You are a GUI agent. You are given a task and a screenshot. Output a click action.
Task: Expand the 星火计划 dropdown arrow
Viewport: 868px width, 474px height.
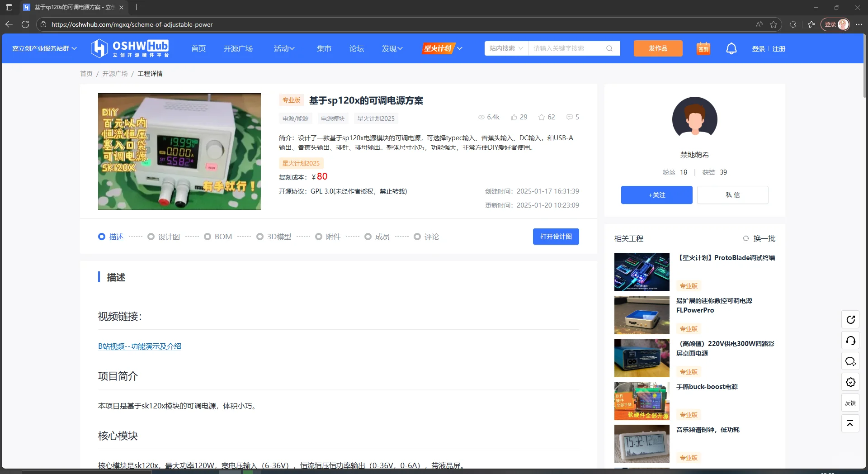click(460, 48)
